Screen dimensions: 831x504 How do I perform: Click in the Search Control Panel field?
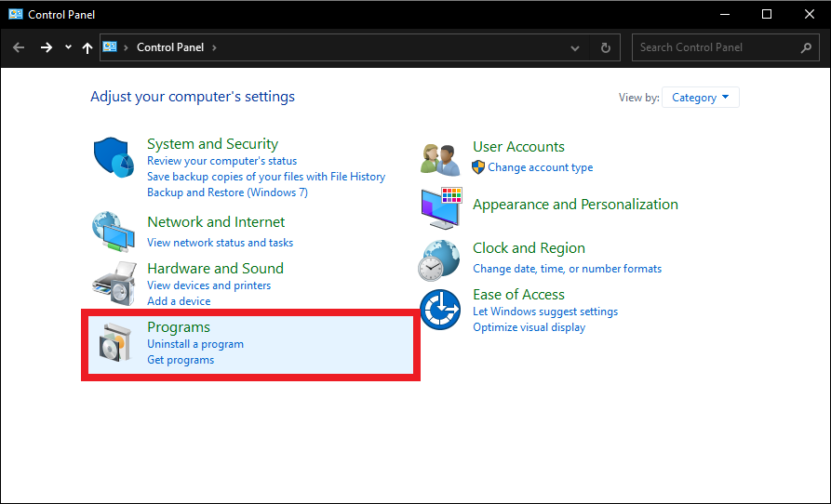pyautogui.click(x=715, y=47)
